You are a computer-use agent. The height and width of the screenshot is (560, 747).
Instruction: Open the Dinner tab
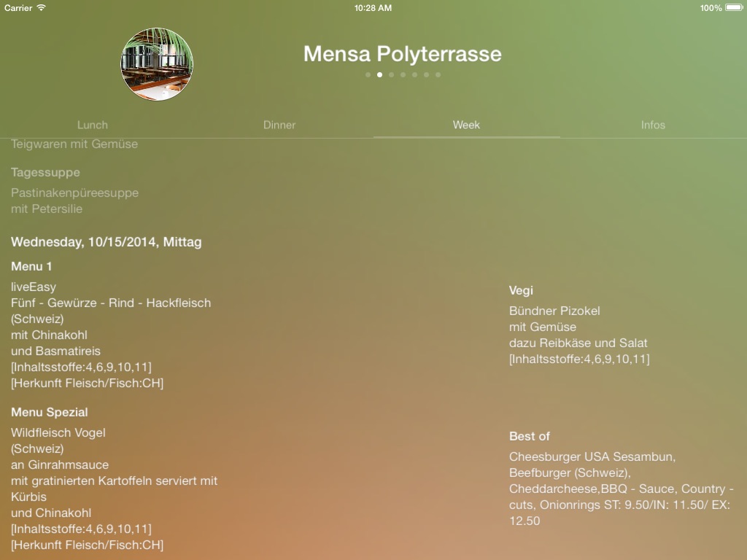point(279,125)
